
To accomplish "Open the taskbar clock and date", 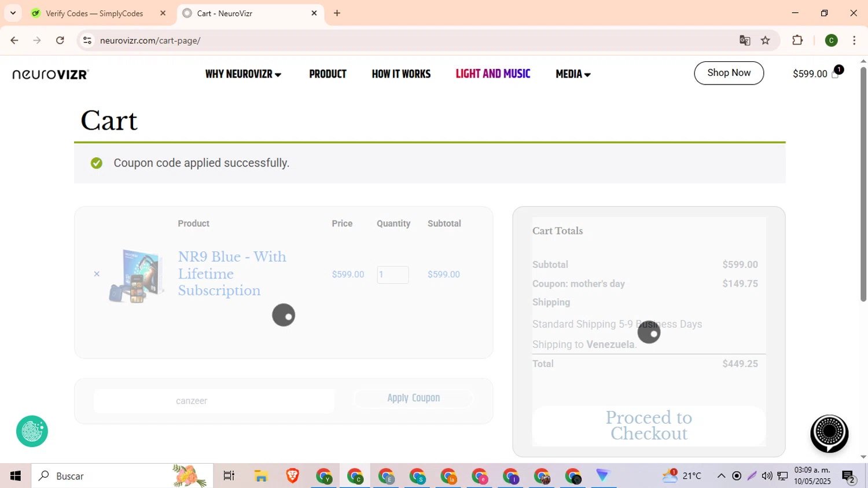I will [x=812, y=476].
